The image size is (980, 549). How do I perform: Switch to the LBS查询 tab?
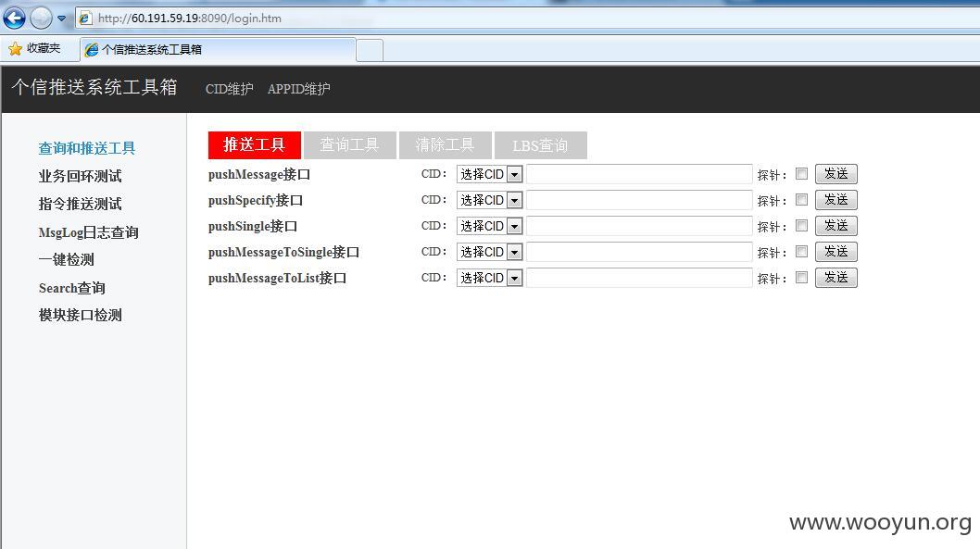point(541,145)
